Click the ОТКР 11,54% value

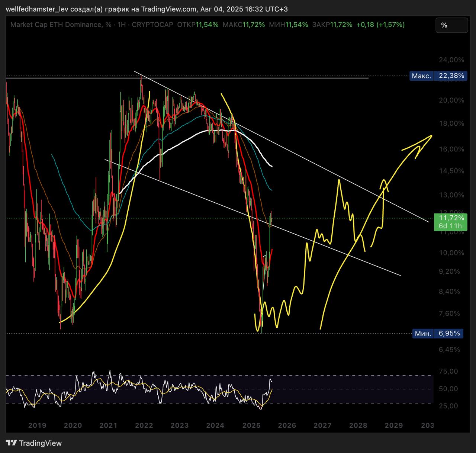click(x=198, y=25)
